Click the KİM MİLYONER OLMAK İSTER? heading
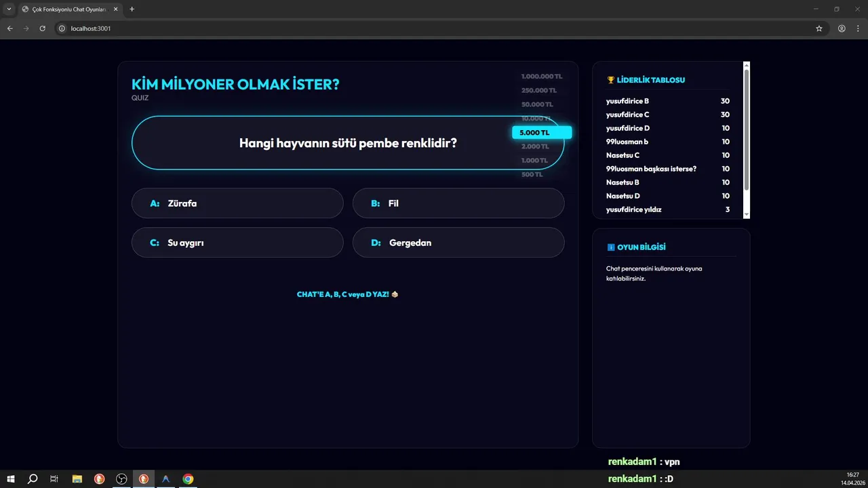The image size is (868, 488). 235,84
